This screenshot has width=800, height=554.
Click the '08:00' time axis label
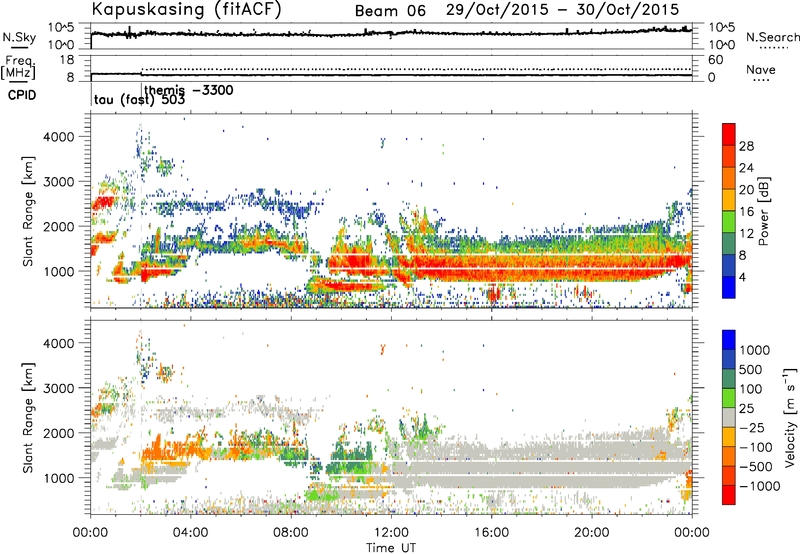[x=290, y=533]
